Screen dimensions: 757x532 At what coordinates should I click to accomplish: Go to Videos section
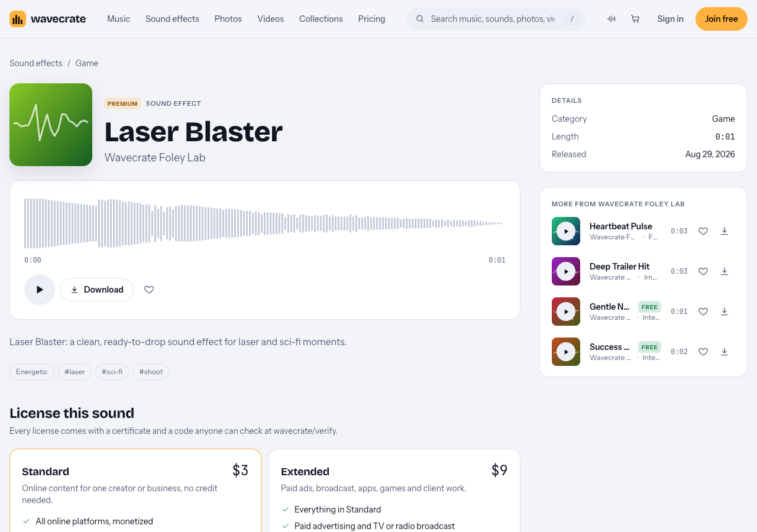(x=270, y=19)
